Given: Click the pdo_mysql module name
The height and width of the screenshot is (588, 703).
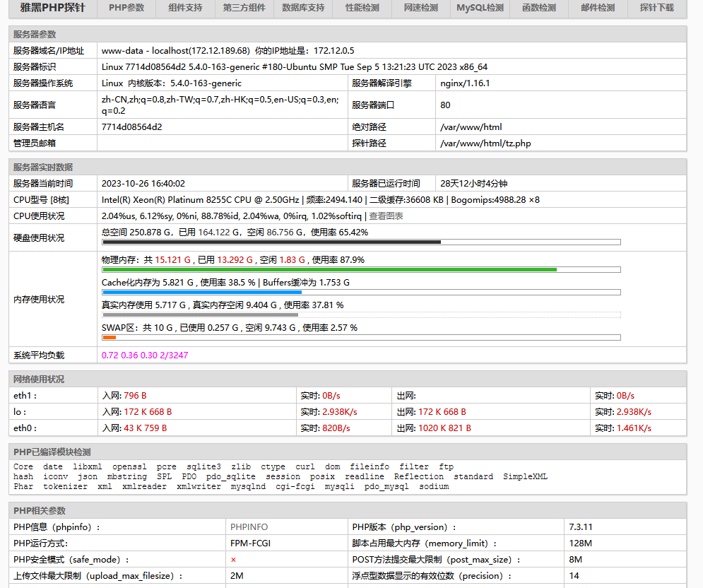Looking at the screenshot, I should pyautogui.click(x=386, y=487).
